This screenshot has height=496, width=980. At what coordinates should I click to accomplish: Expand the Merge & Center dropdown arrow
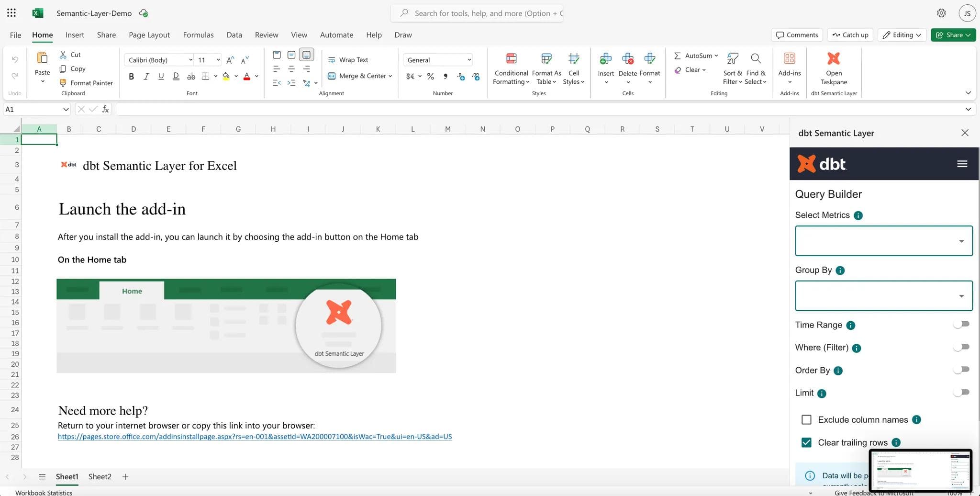(390, 76)
